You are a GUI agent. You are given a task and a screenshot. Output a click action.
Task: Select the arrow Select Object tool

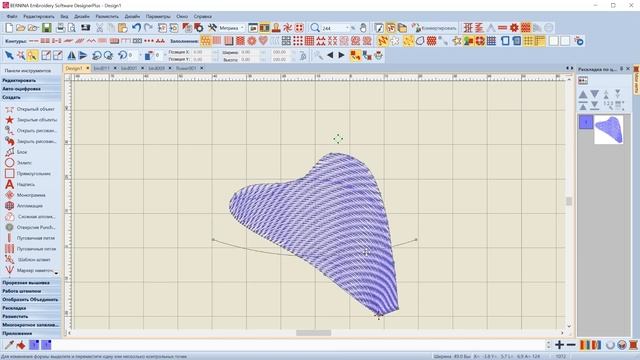coord(9,56)
